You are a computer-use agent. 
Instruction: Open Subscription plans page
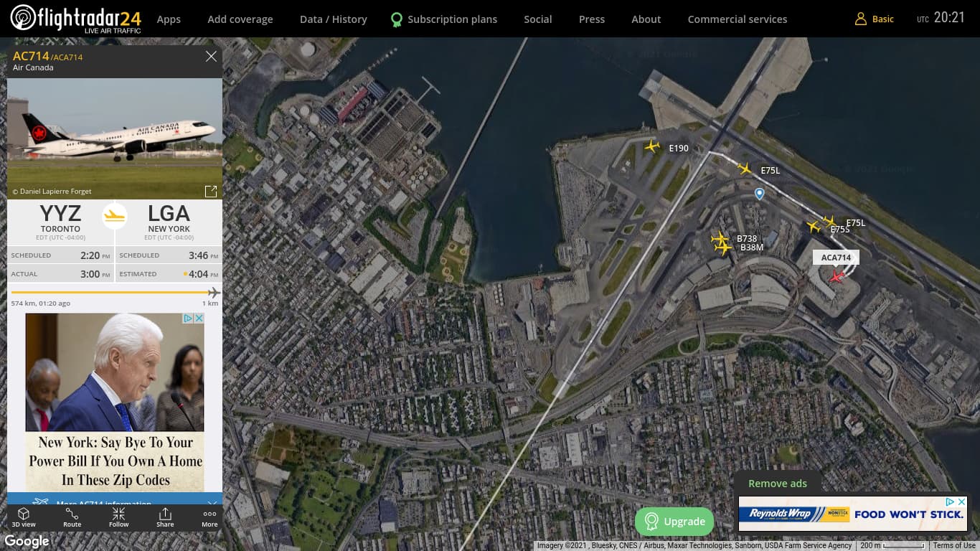pyautogui.click(x=444, y=19)
